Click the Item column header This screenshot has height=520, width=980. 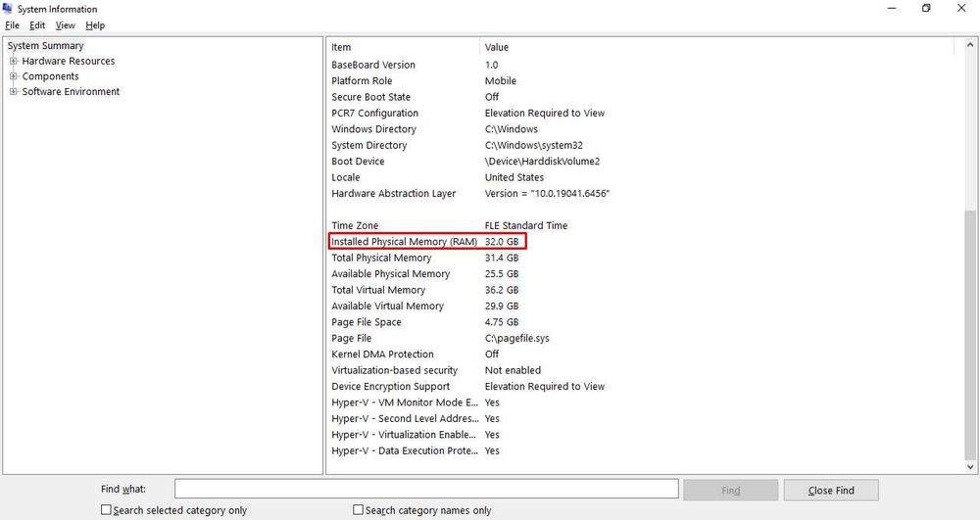pos(341,47)
